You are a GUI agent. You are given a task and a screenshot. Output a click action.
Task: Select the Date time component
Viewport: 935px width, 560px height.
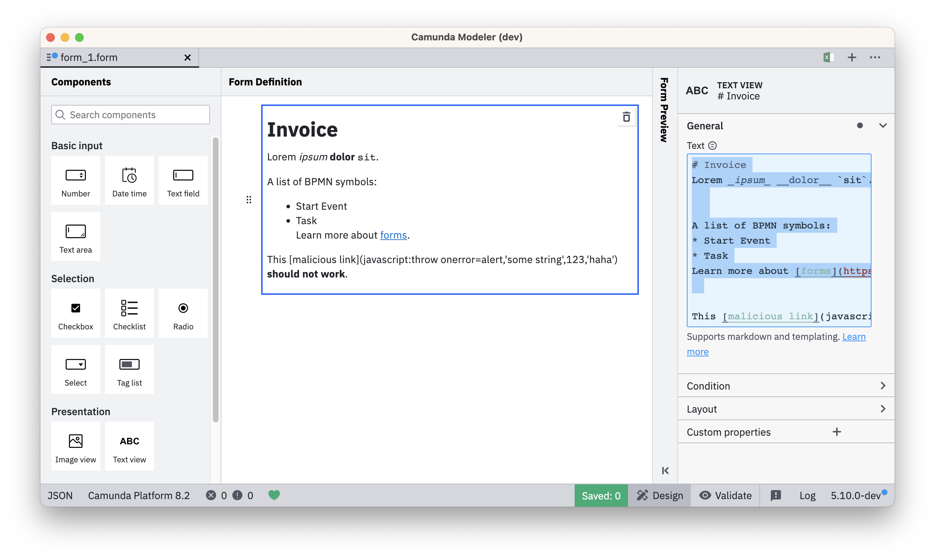129,181
